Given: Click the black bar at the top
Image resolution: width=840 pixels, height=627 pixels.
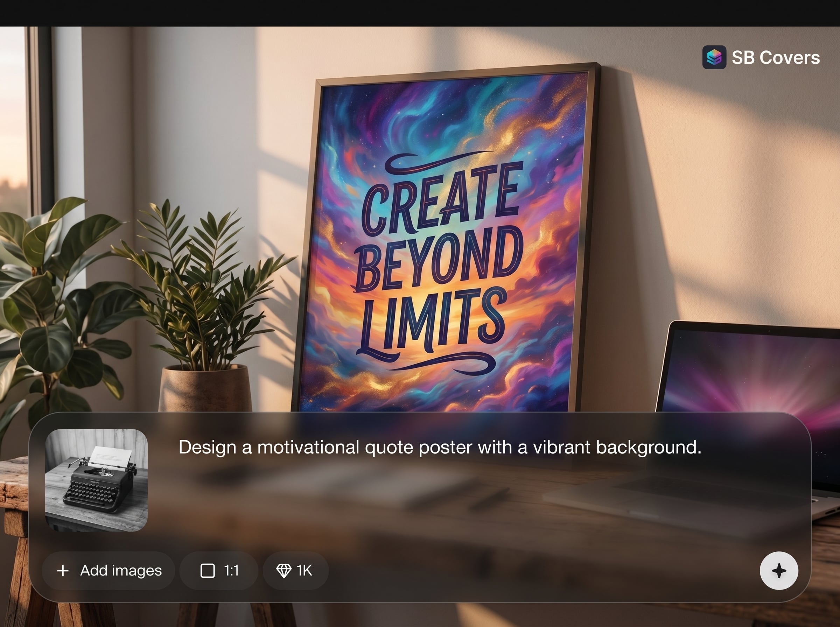Looking at the screenshot, I should point(420,13).
